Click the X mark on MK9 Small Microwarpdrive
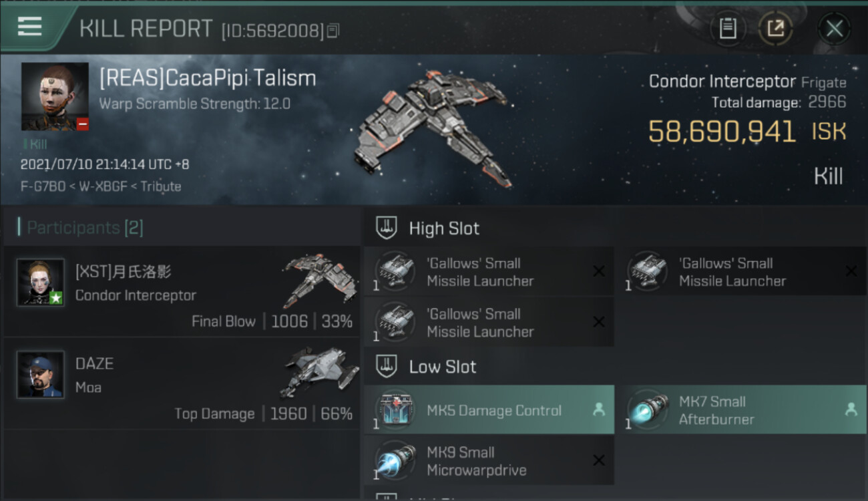 [x=599, y=460]
